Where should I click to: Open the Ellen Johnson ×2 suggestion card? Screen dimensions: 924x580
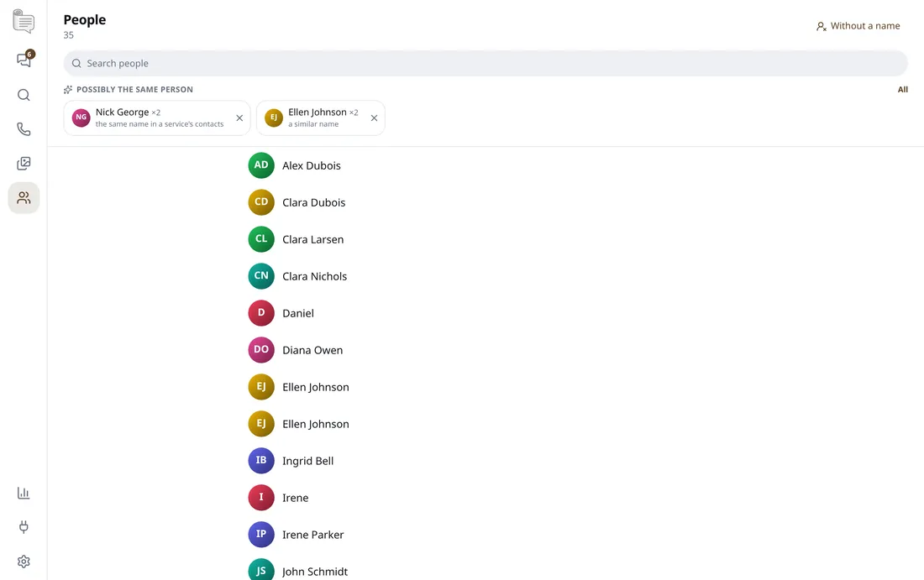click(321, 118)
